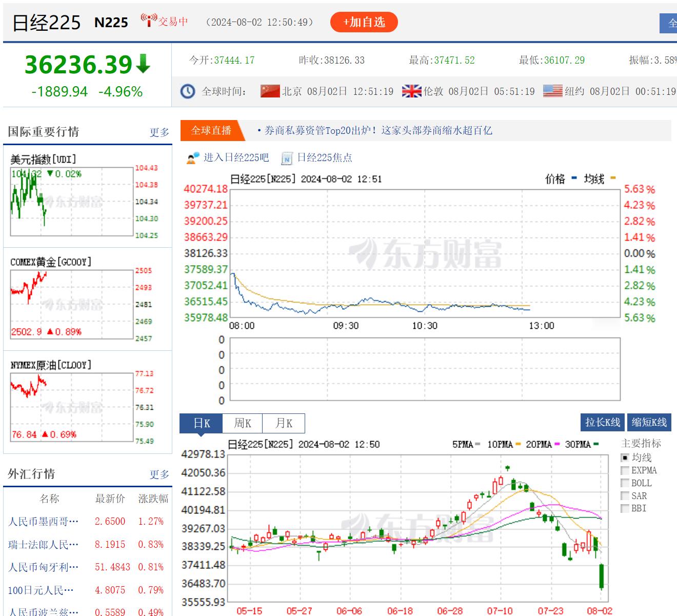The width and height of the screenshot is (677, 616).
Task: Click the 涨跌幅 column header
Action: click(153, 499)
